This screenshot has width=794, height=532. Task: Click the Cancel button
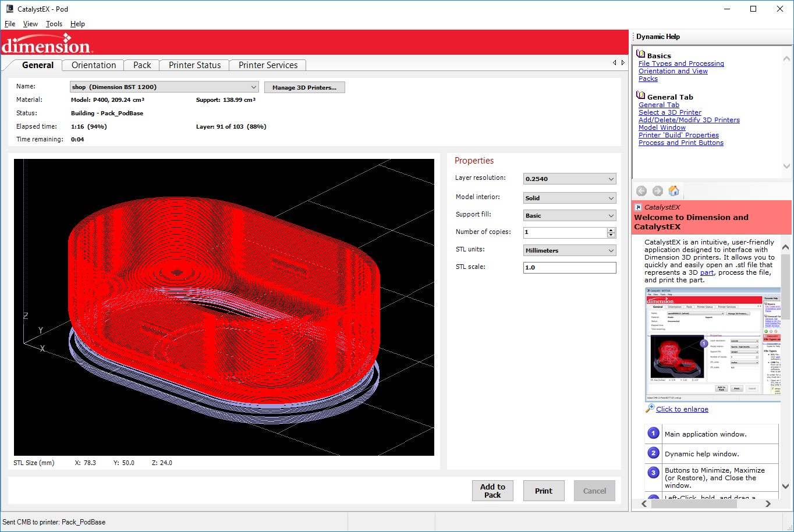tap(595, 491)
